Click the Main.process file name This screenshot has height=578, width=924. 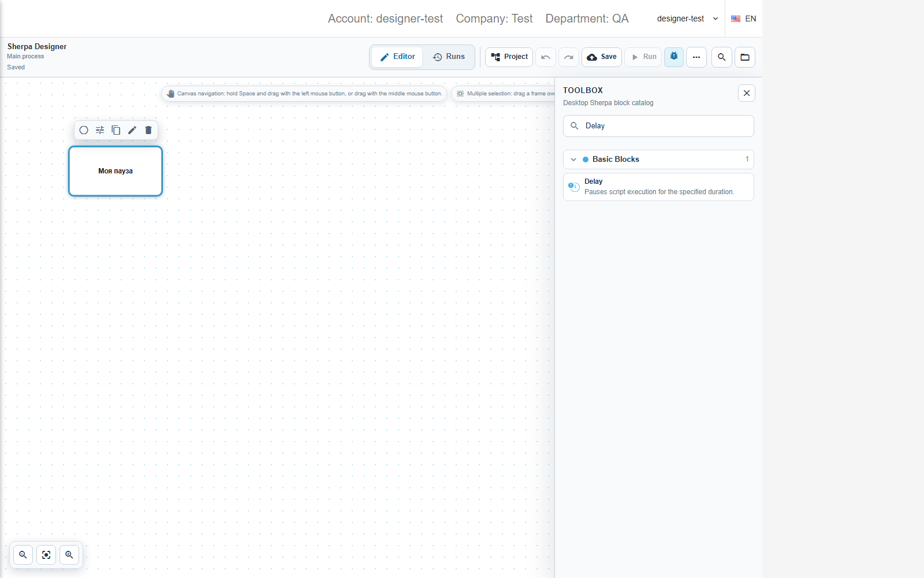coord(25,56)
